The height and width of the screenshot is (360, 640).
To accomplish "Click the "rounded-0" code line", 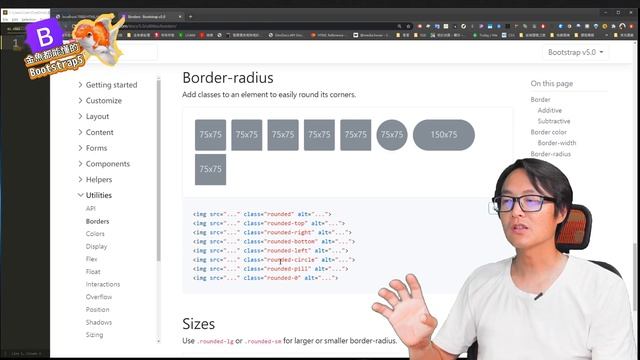I will [266, 278].
